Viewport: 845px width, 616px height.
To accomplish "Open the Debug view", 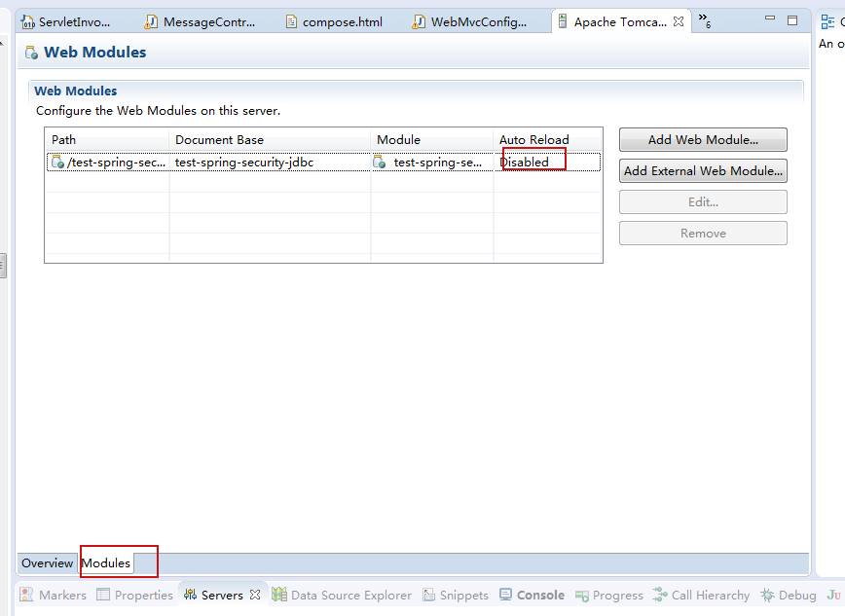I will click(x=789, y=595).
